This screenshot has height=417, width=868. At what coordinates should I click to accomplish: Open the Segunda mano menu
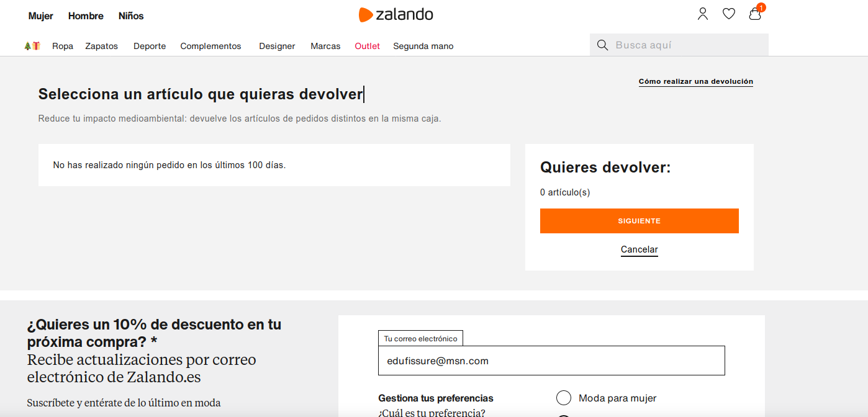tap(423, 46)
